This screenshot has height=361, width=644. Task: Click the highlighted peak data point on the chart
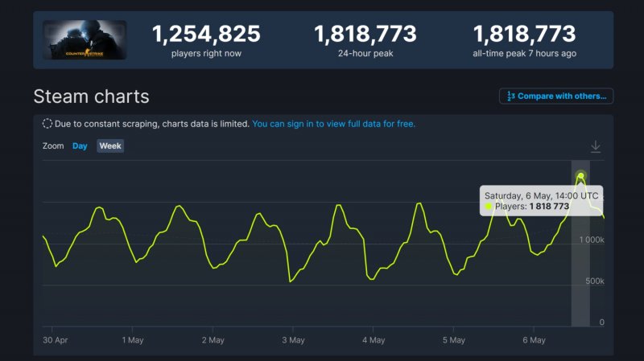point(580,176)
